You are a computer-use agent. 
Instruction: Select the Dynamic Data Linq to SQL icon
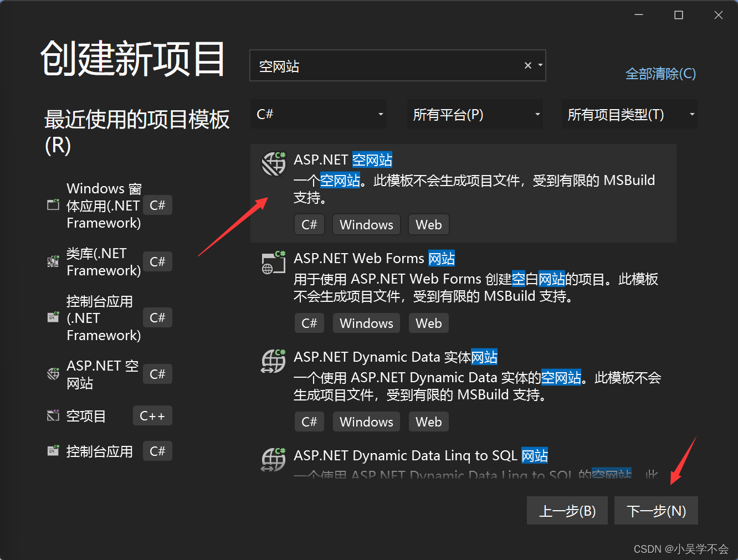point(274,459)
